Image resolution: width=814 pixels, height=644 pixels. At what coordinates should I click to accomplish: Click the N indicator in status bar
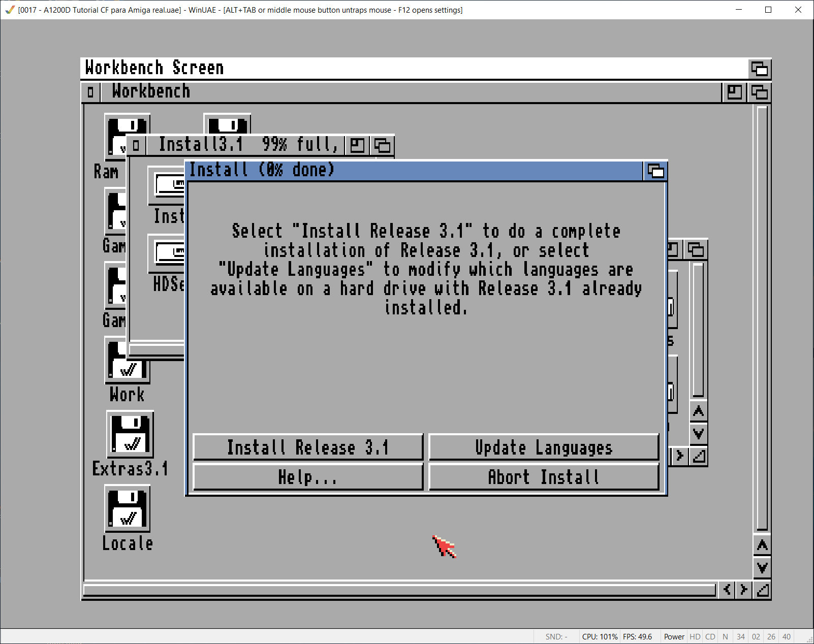(725, 637)
